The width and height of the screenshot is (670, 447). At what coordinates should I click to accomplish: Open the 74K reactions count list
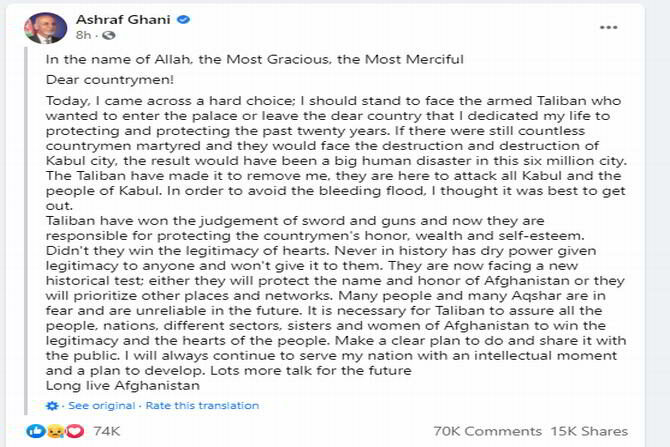(x=107, y=431)
